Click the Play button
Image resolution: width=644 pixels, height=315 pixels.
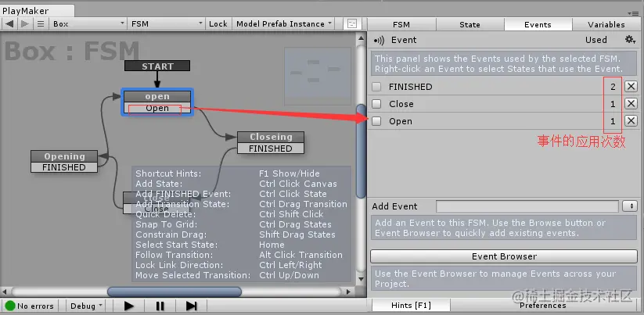coord(128,306)
